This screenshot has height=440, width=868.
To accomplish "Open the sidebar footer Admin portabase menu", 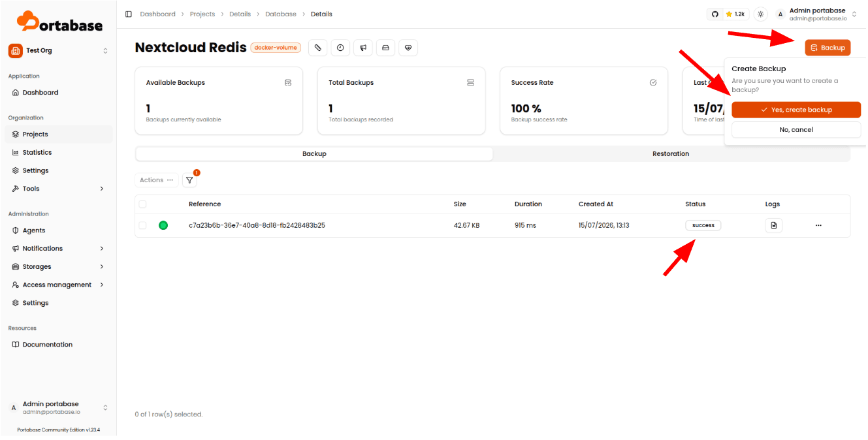I will coord(58,407).
